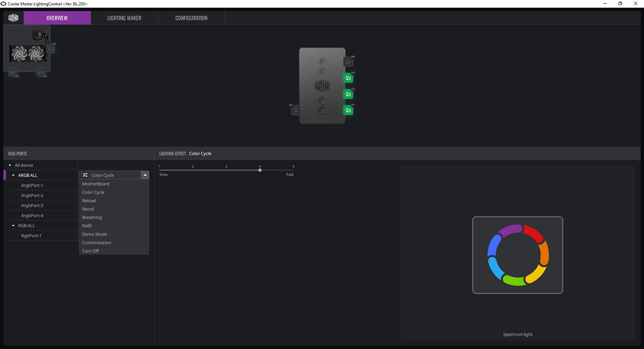Screen dimensions: 644x349
Task: Choose MotherBoard from the effect list
Action: click(114, 184)
